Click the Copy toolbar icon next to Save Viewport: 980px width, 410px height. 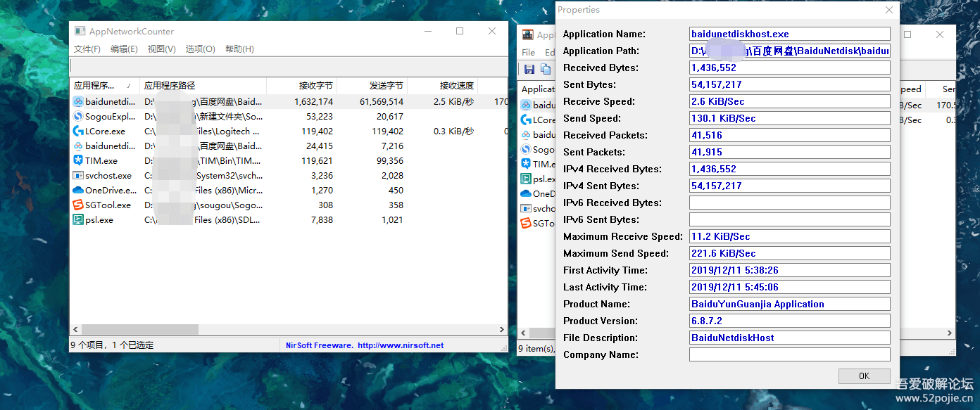[544, 68]
